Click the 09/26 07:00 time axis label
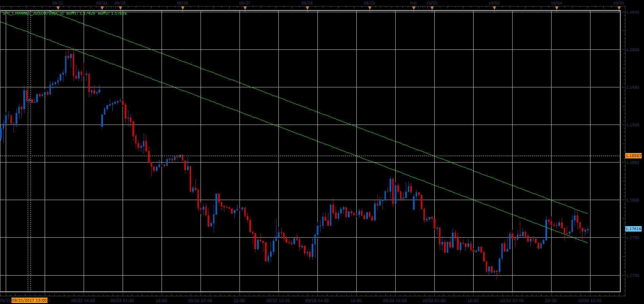The image size is (644, 304). (x=200, y=301)
